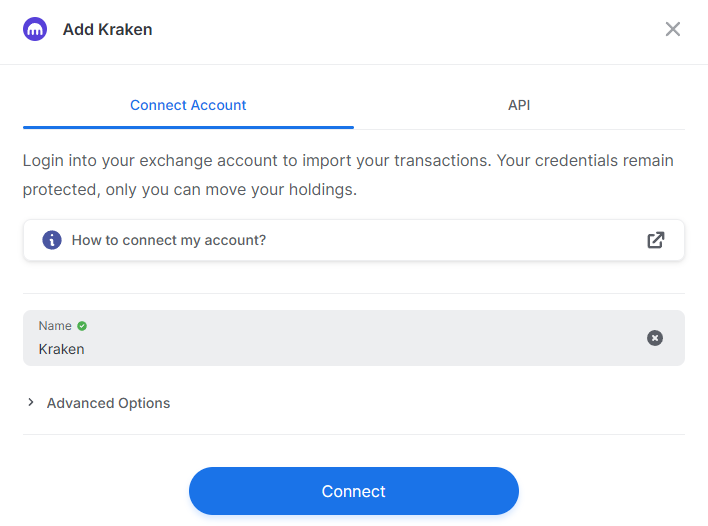Image resolution: width=708 pixels, height=526 pixels.
Task: Click the blank middle of the how-to-connect card
Action: click(452, 240)
